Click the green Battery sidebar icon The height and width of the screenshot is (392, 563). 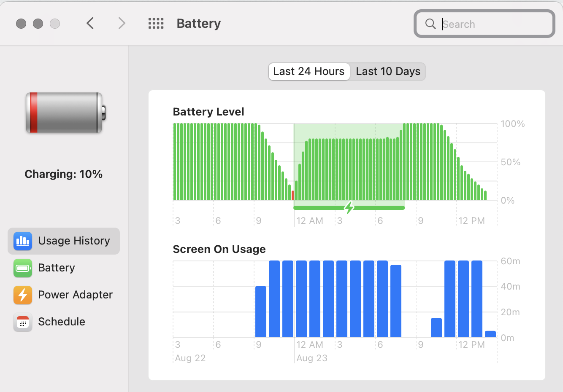[x=22, y=268]
